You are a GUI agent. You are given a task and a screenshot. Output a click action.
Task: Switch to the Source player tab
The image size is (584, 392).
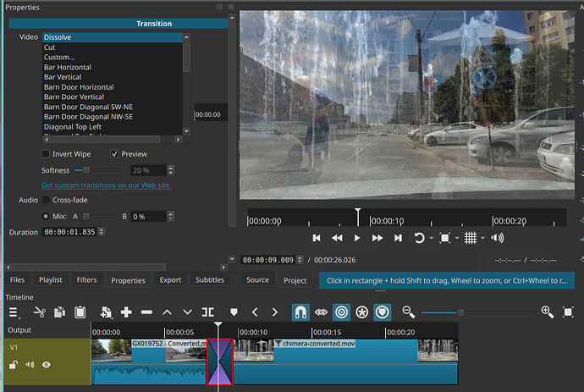(258, 280)
